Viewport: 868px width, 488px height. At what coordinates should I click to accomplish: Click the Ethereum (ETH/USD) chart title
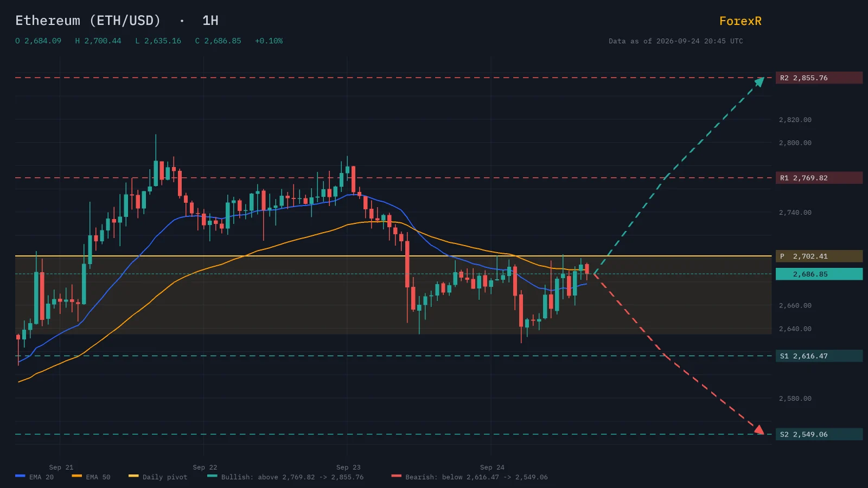tap(88, 21)
